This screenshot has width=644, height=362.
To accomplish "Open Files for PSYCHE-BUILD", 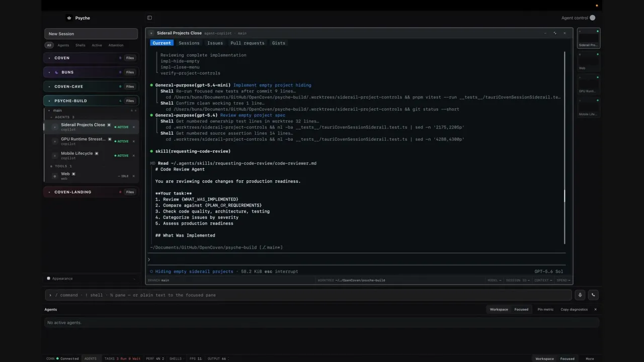I will 130,101.
